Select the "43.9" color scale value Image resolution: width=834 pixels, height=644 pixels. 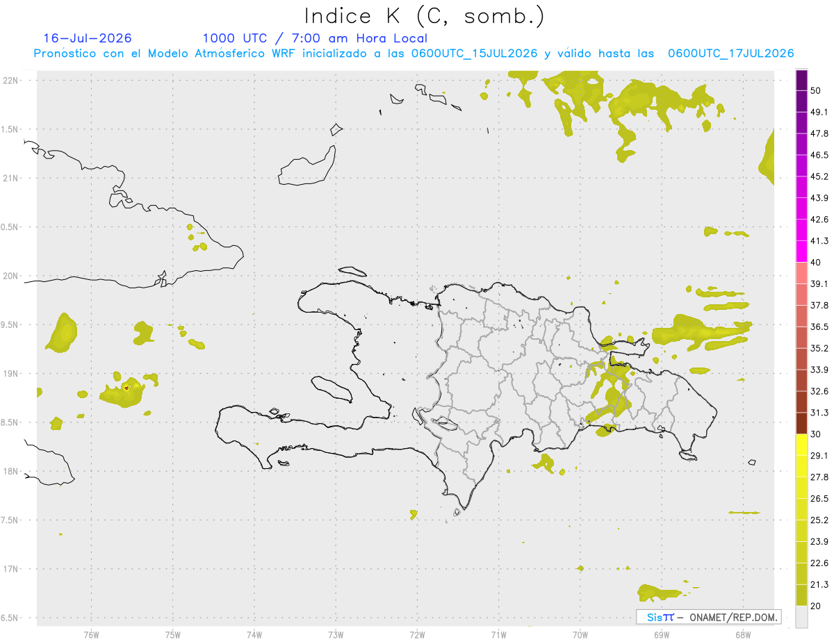click(819, 198)
